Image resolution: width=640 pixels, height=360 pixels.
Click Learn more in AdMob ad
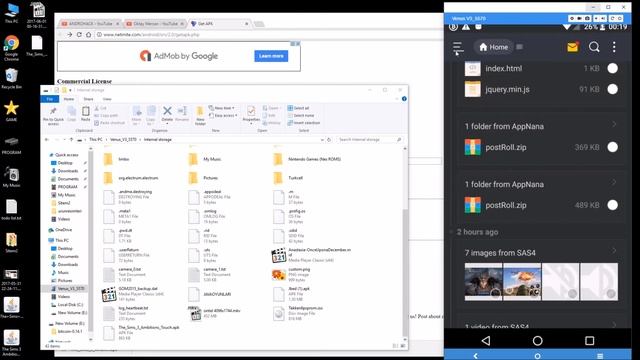point(271,56)
